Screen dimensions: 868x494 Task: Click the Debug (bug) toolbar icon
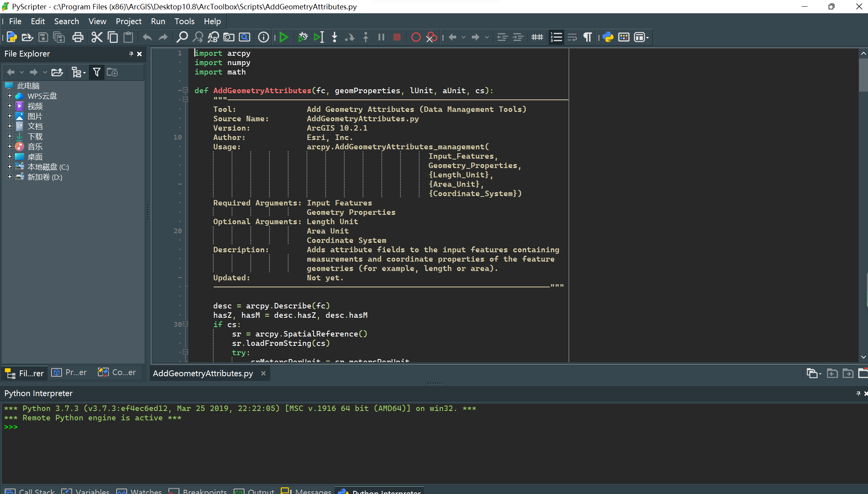point(303,37)
